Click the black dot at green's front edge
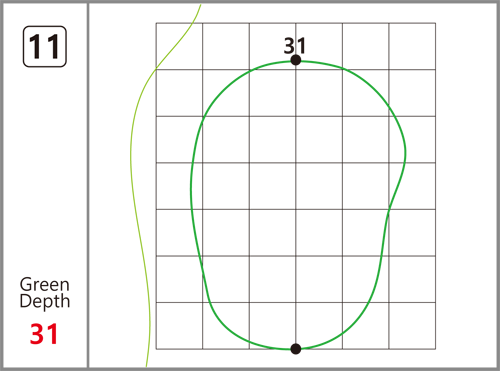 click(296, 349)
